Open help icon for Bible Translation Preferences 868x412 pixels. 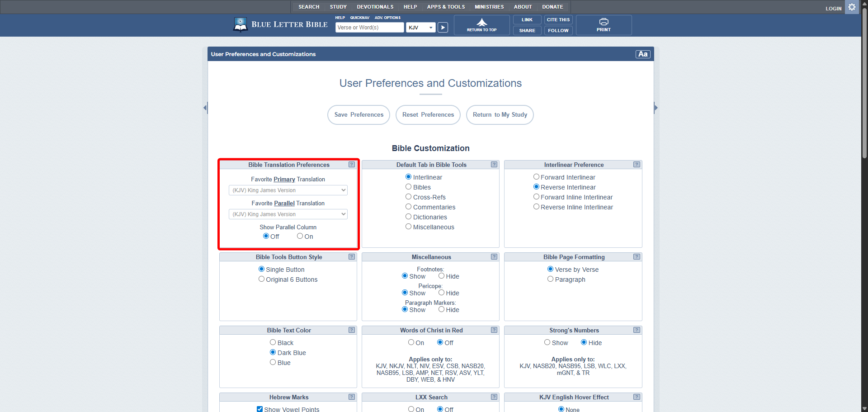[x=352, y=165]
